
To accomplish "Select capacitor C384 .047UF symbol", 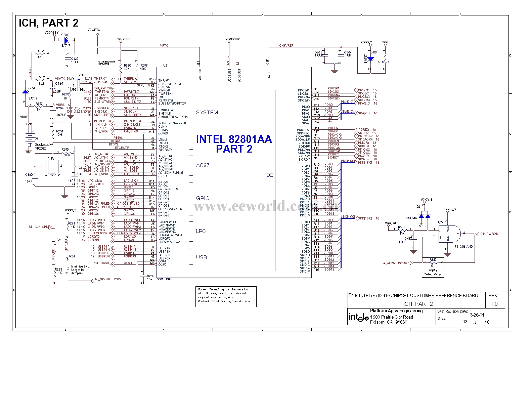I will click(53, 112).
